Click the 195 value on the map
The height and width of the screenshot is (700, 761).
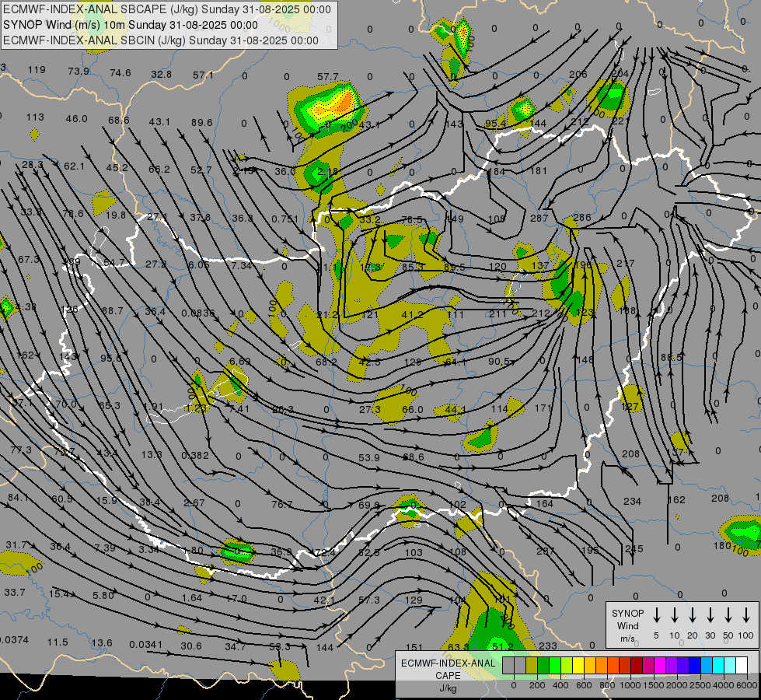(590, 550)
